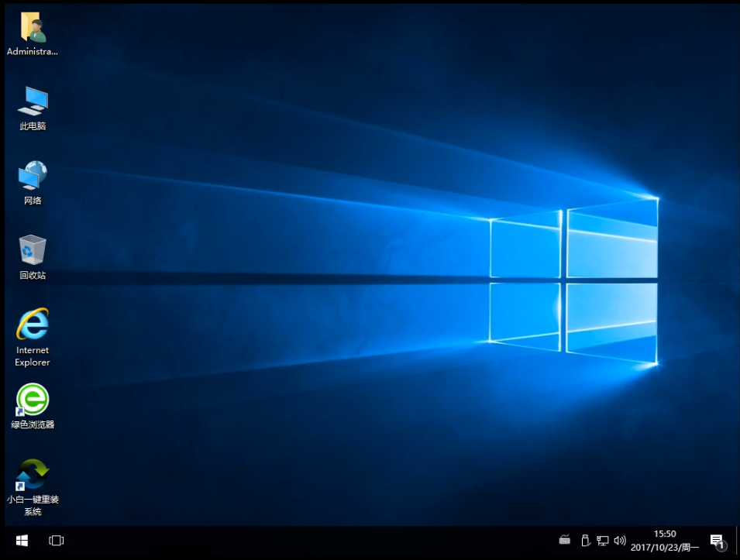Click the keyboard input method tray icon
The height and width of the screenshot is (560, 740).
[x=565, y=540]
